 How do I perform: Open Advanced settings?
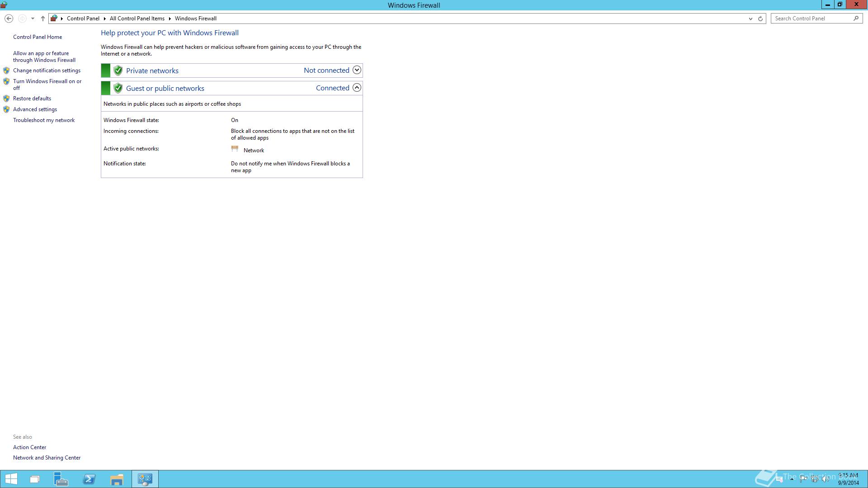[35, 109]
